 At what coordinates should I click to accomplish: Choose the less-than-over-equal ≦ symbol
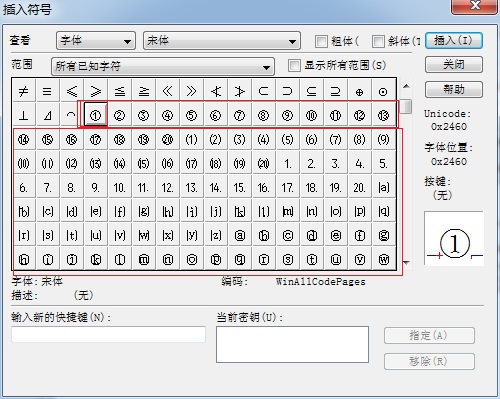[119, 91]
